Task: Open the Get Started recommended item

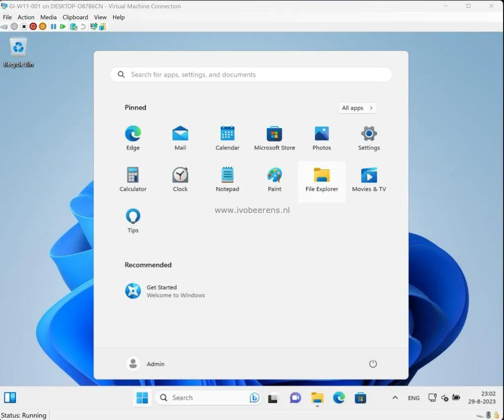Action: [165, 291]
